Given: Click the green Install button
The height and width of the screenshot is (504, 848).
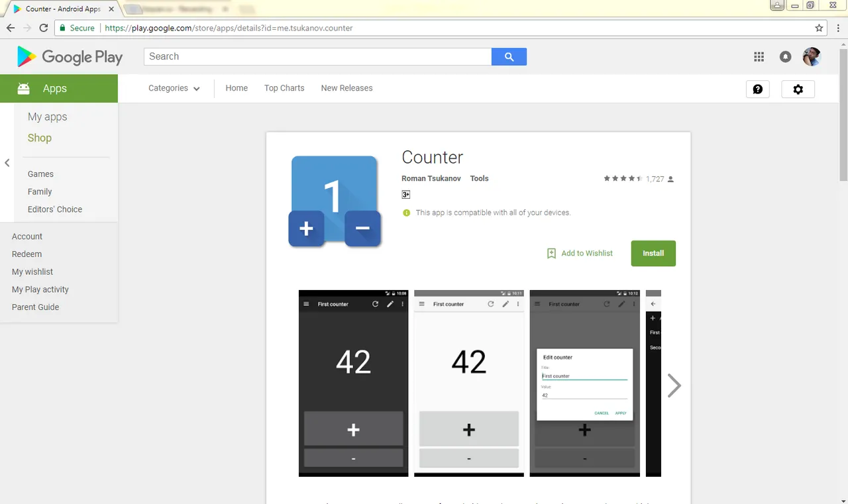Looking at the screenshot, I should pyautogui.click(x=653, y=254).
